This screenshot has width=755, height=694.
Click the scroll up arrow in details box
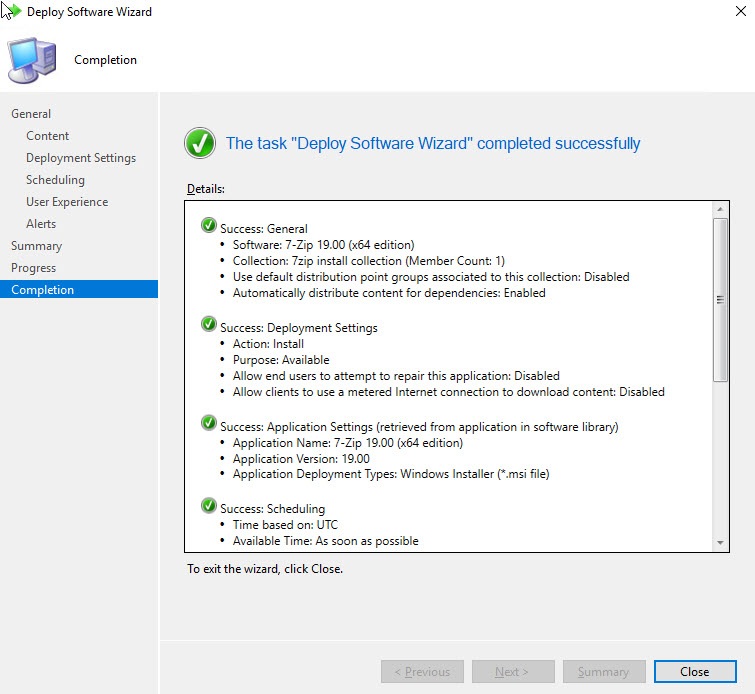click(720, 208)
